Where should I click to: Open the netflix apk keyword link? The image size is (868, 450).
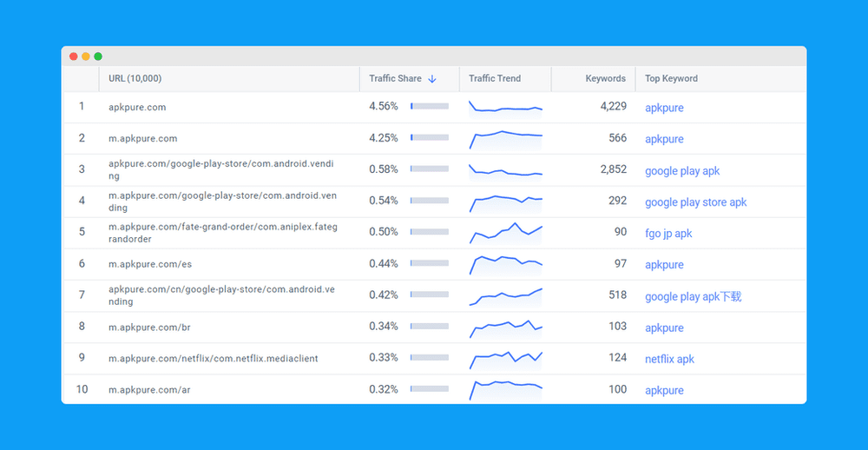[x=670, y=359]
